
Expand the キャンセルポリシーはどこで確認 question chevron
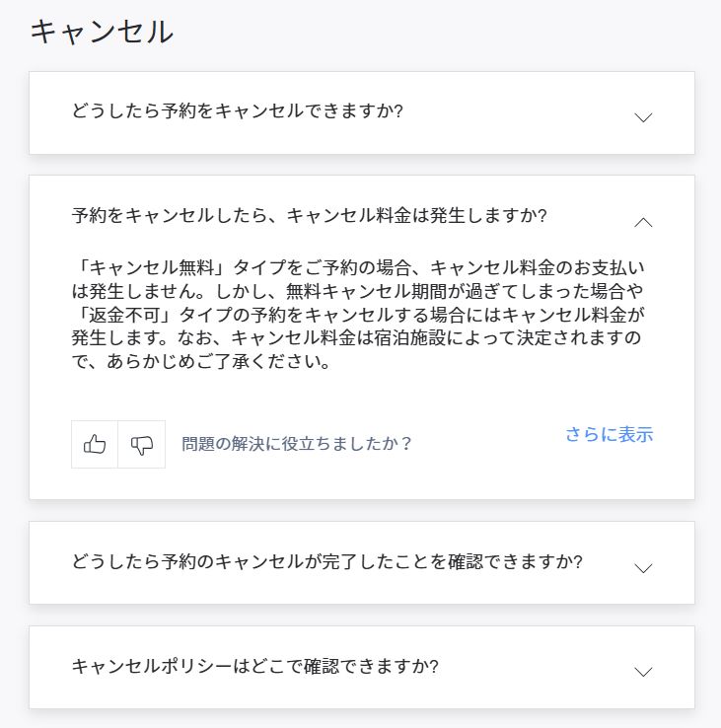click(643, 672)
